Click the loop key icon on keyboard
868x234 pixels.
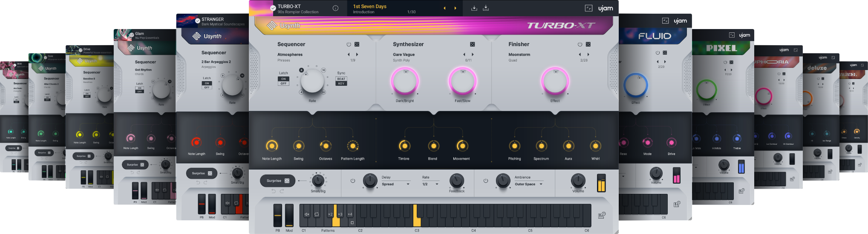point(317,214)
